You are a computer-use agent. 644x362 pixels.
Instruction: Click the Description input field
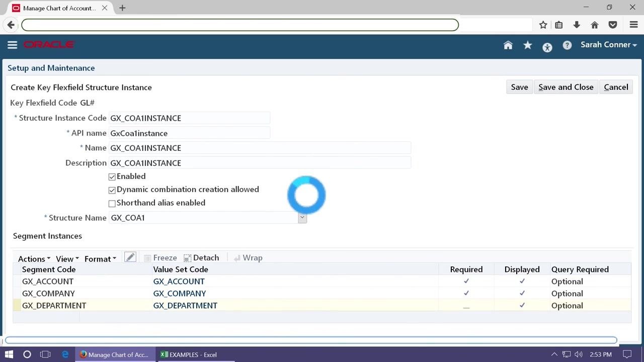pyautogui.click(x=260, y=163)
